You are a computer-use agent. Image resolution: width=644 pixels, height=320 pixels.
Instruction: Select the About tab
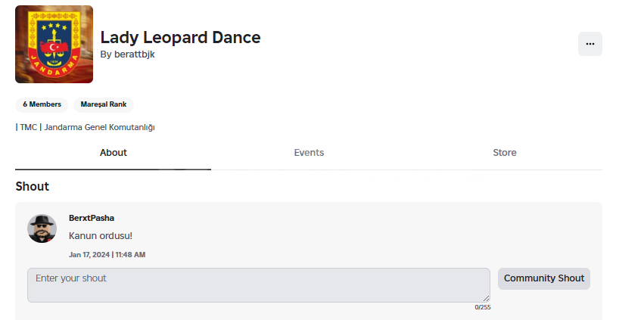pyautogui.click(x=114, y=153)
